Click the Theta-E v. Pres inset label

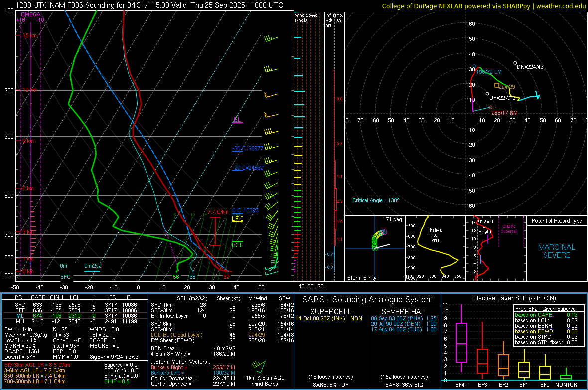(x=435, y=235)
